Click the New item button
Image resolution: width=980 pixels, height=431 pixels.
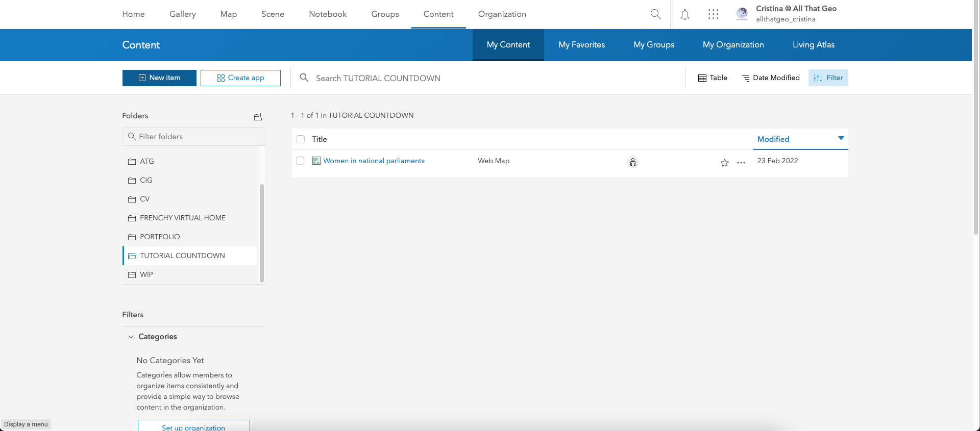pyautogui.click(x=159, y=78)
